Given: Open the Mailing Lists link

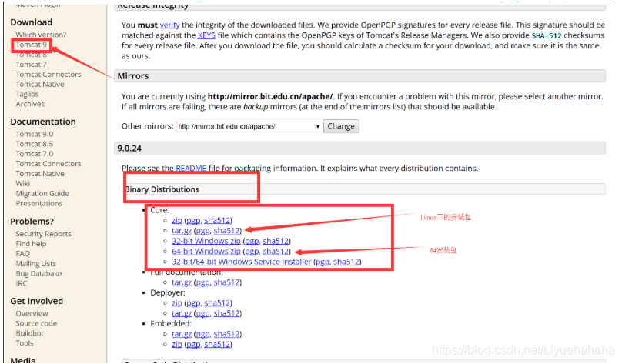Looking at the screenshot, I should click(35, 263).
